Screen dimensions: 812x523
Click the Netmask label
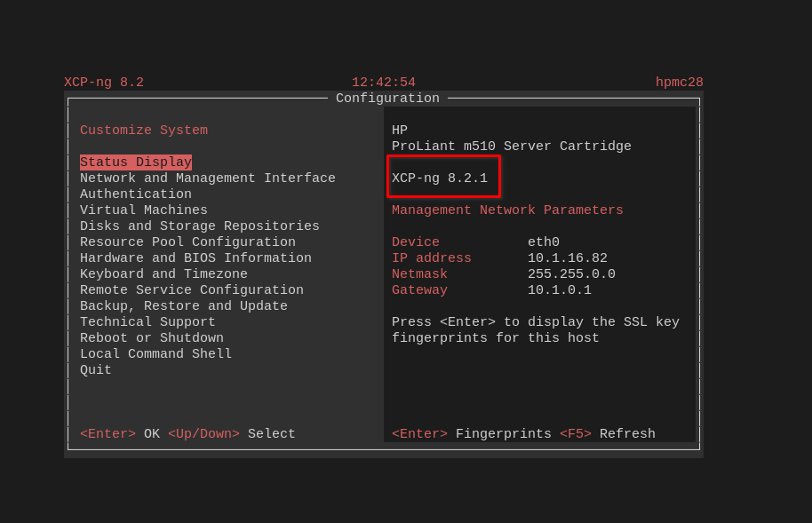coord(419,273)
